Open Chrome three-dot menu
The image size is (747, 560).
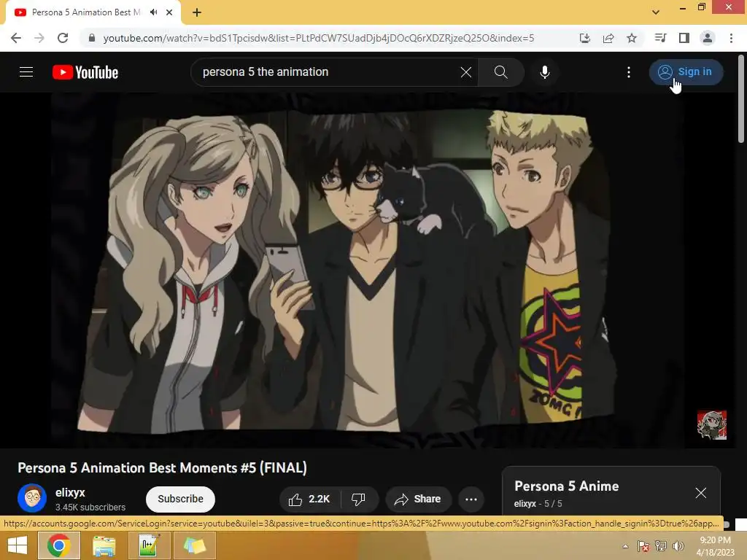(731, 38)
